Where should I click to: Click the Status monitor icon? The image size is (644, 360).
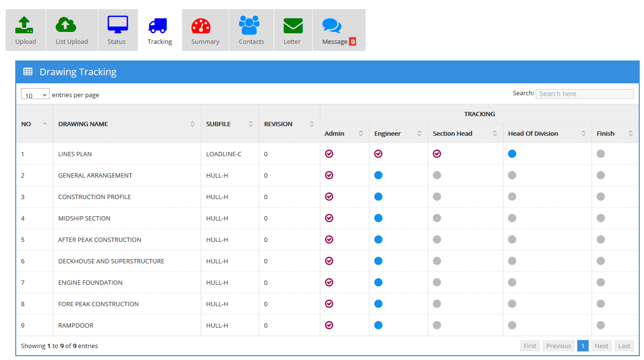[x=117, y=24]
